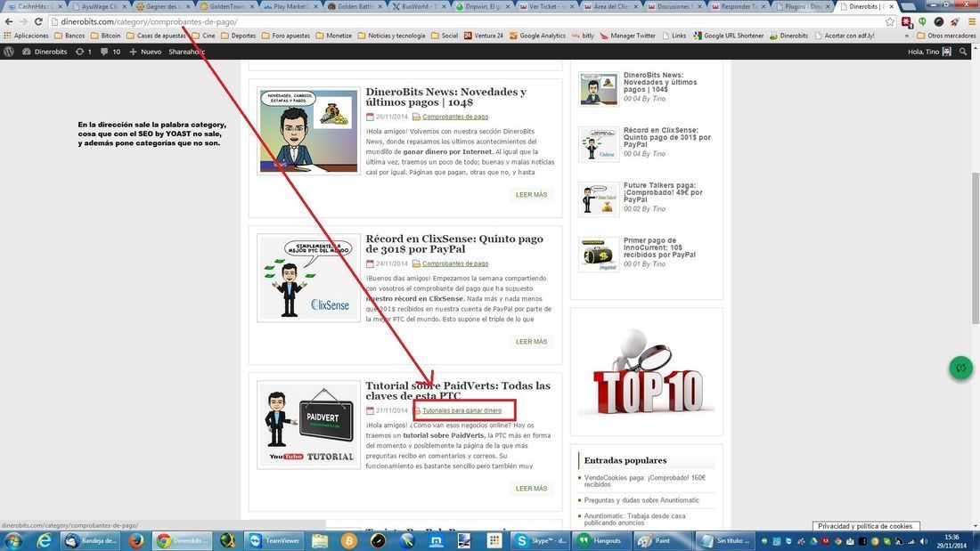Open the Cine bookmarks folder

click(203, 36)
